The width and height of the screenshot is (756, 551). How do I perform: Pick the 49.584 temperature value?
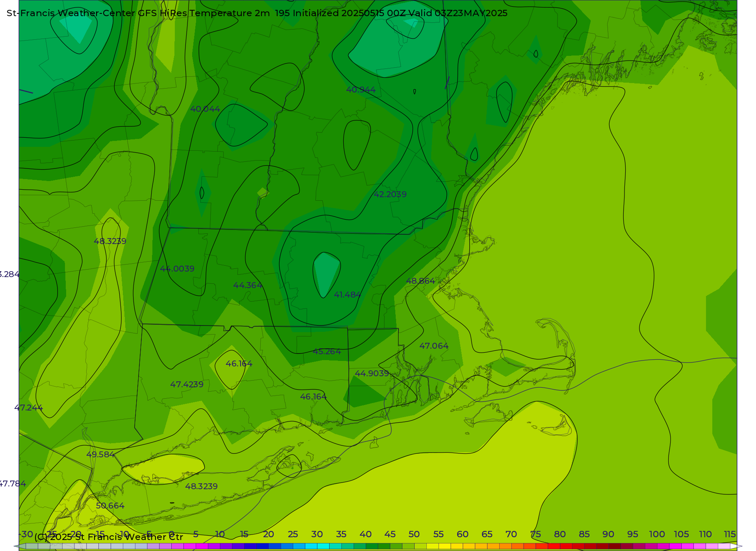(x=101, y=455)
